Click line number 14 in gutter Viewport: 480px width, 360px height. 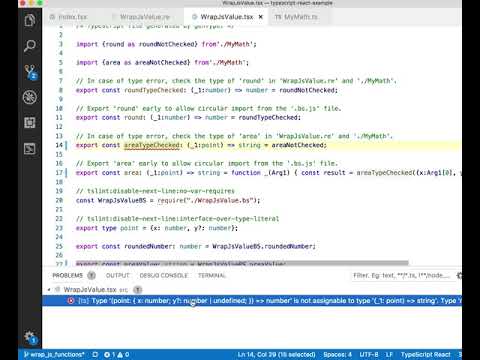coord(59,145)
